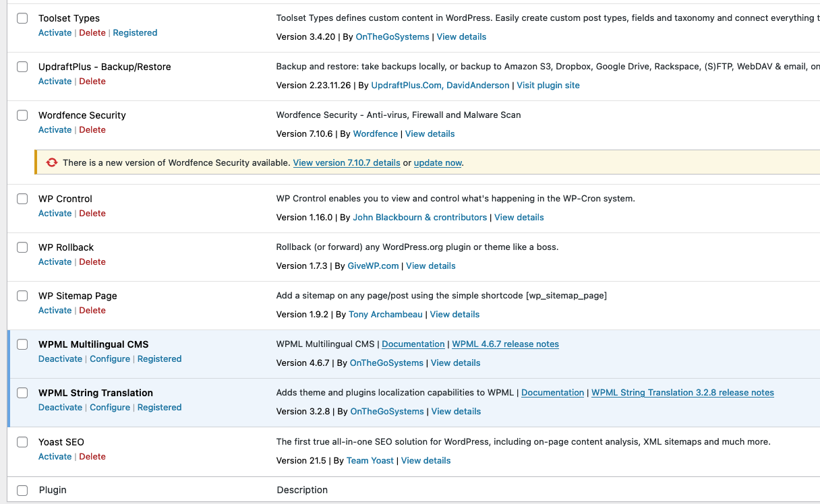This screenshot has height=504, width=820.
Task: Click the WP Rollback plugin name
Action: 66,247
